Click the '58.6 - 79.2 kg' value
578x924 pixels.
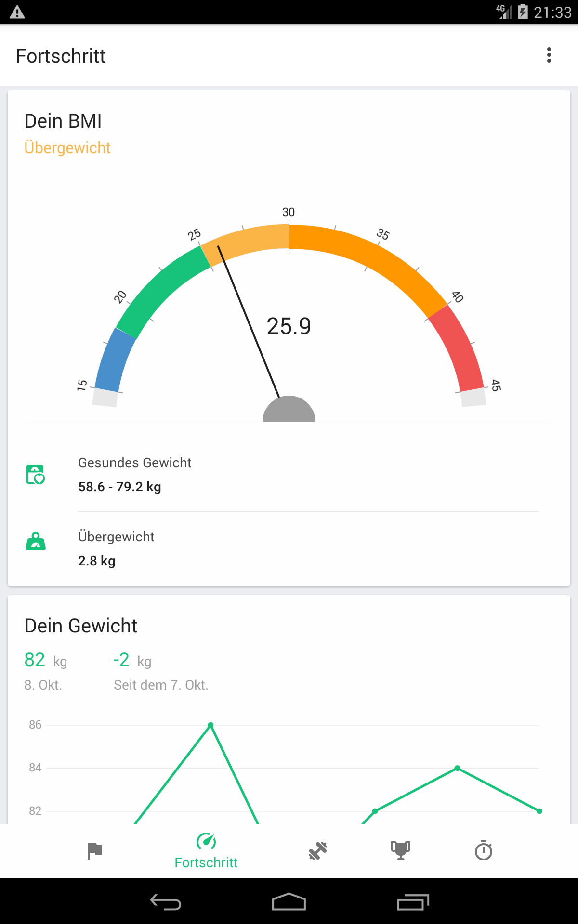click(x=119, y=487)
